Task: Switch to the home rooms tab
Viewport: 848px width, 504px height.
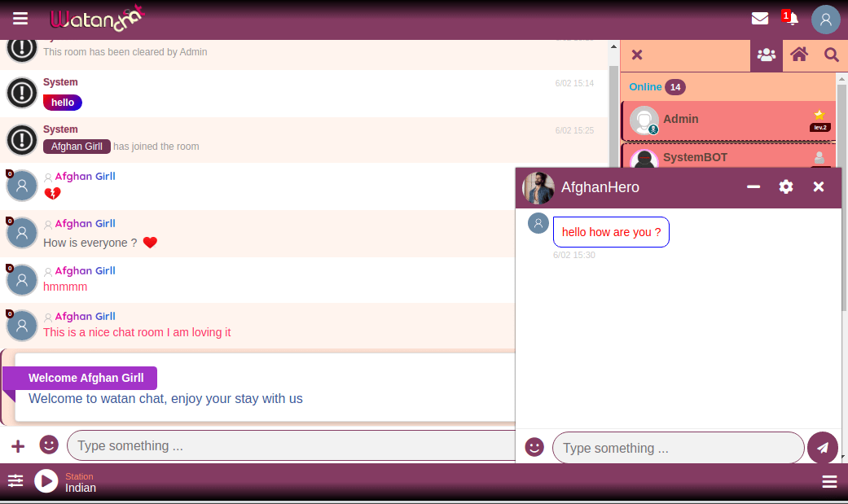Action: (799, 55)
